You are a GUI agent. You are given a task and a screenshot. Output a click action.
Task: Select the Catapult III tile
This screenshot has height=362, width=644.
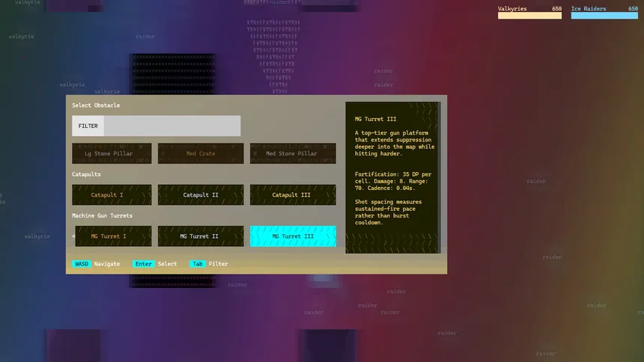click(x=292, y=195)
